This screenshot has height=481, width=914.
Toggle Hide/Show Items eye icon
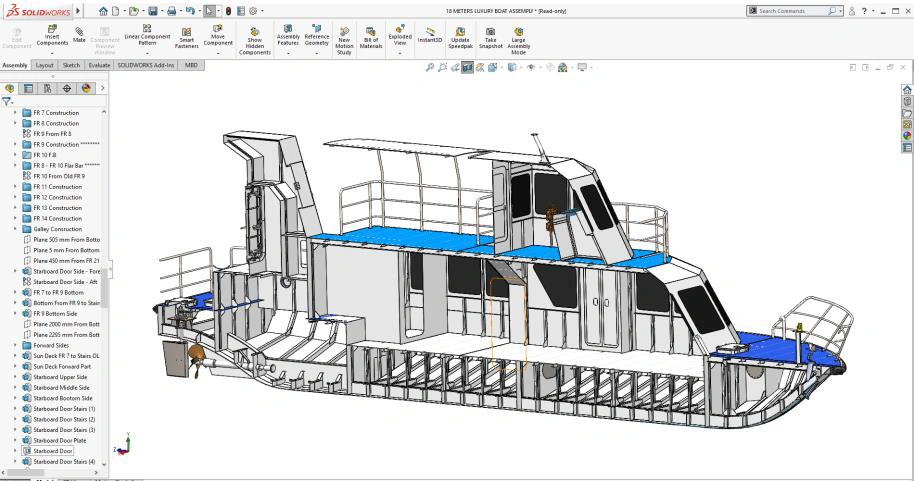530,68
